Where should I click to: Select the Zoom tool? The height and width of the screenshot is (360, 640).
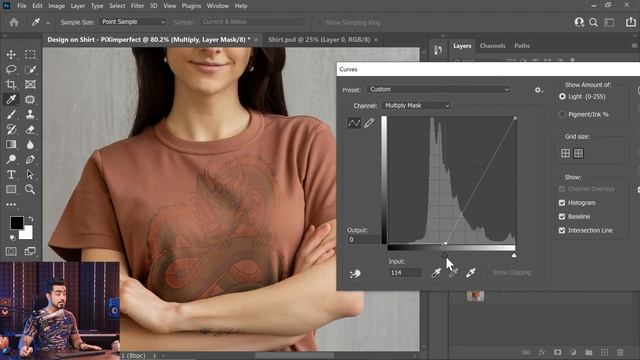pos(30,189)
